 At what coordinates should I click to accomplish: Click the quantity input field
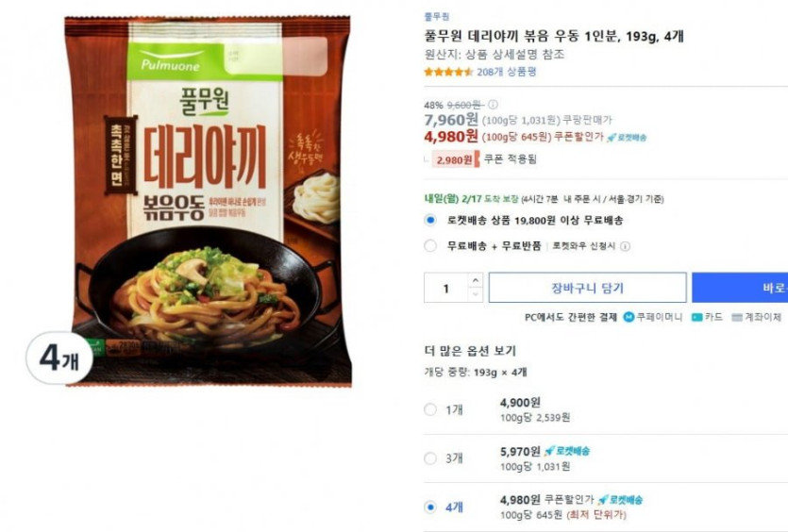[x=446, y=288]
